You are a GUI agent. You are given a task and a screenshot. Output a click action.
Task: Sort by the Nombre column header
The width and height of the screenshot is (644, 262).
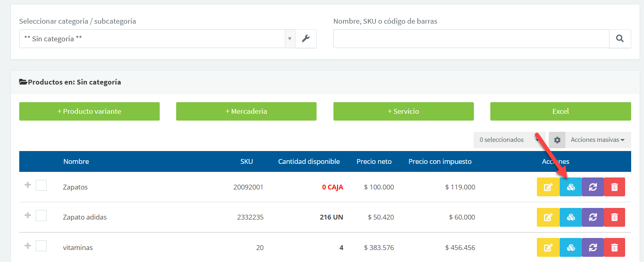pos(76,161)
